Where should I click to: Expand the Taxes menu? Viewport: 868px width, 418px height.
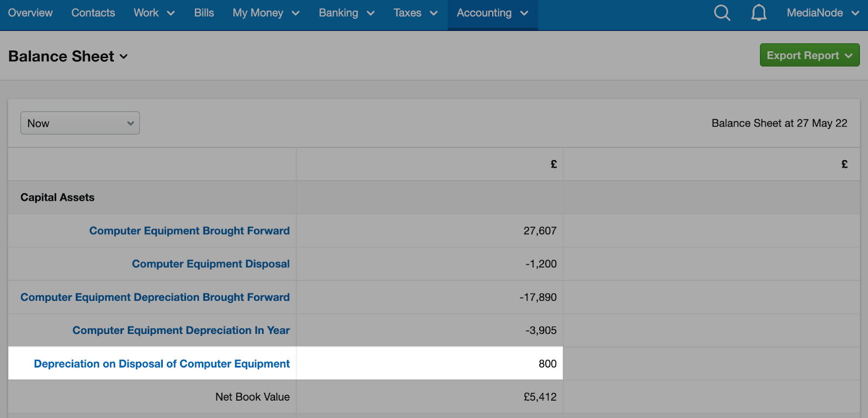tap(416, 12)
